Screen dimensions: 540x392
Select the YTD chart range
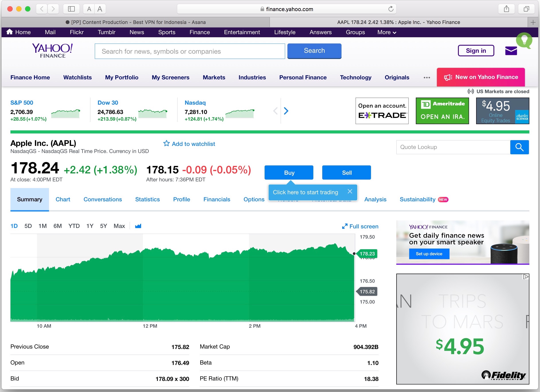click(x=74, y=226)
